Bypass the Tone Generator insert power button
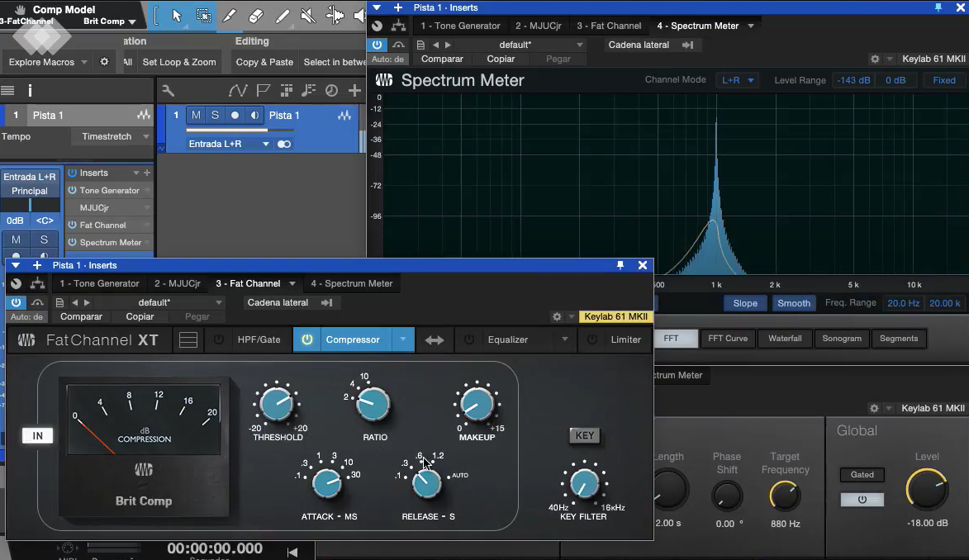The image size is (969, 560). [x=73, y=190]
